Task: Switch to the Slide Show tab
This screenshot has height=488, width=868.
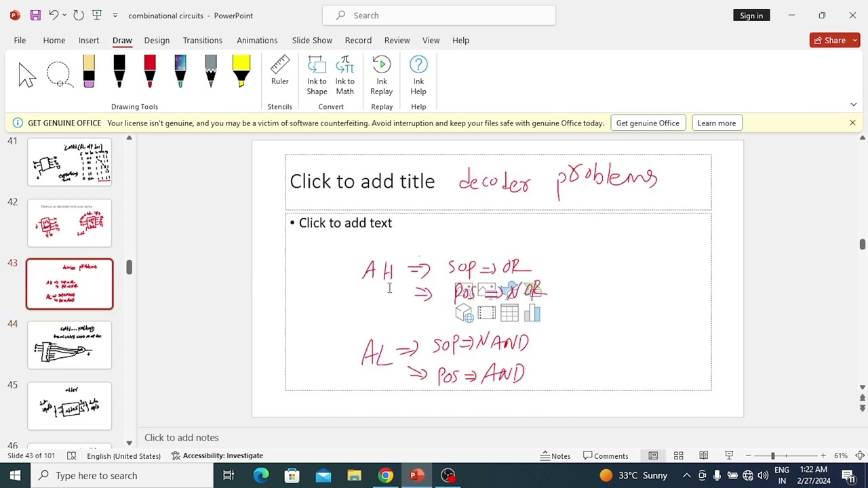Action: (x=312, y=40)
